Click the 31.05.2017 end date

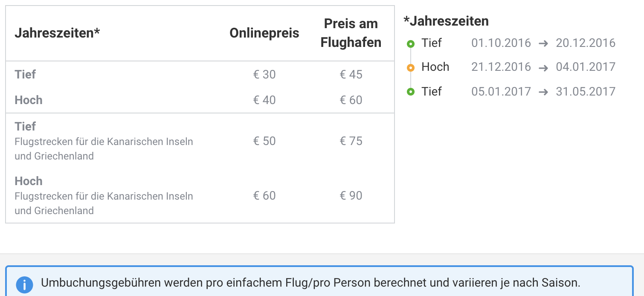pyautogui.click(x=586, y=92)
